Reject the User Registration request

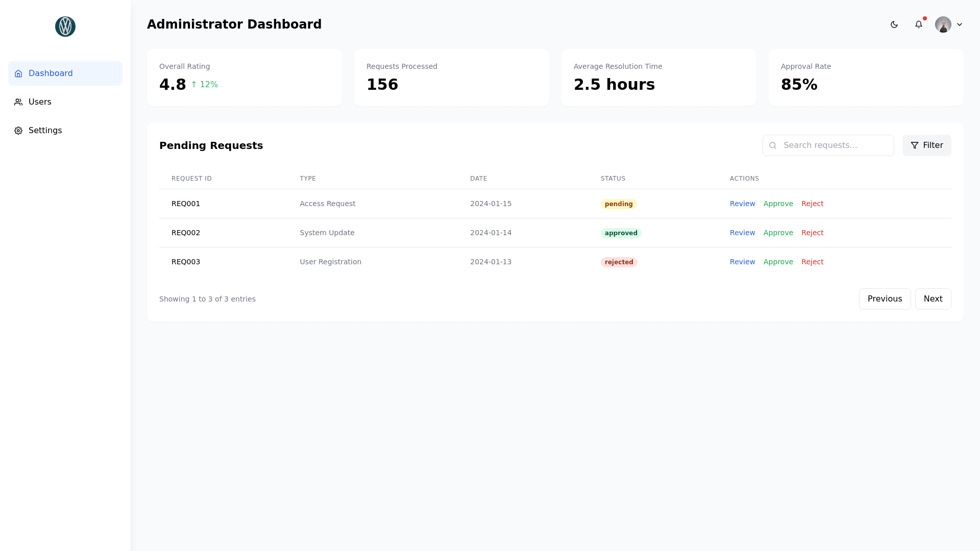click(x=812, y=262)
